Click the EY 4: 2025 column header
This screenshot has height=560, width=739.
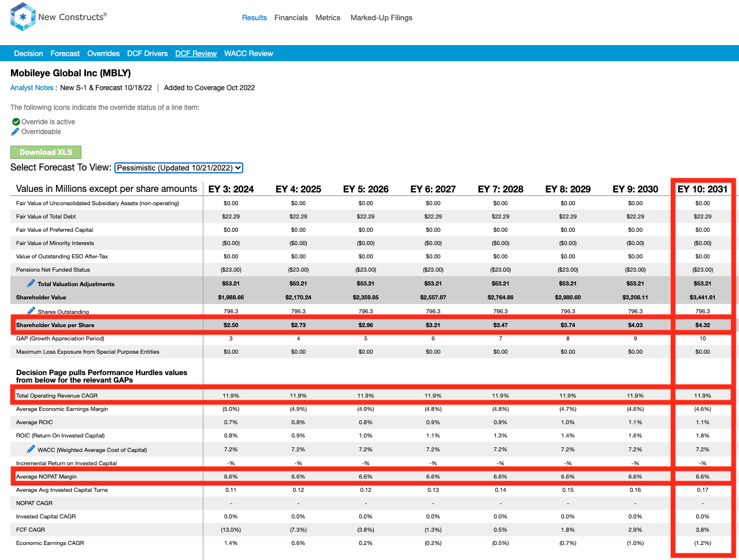(298, 189)
